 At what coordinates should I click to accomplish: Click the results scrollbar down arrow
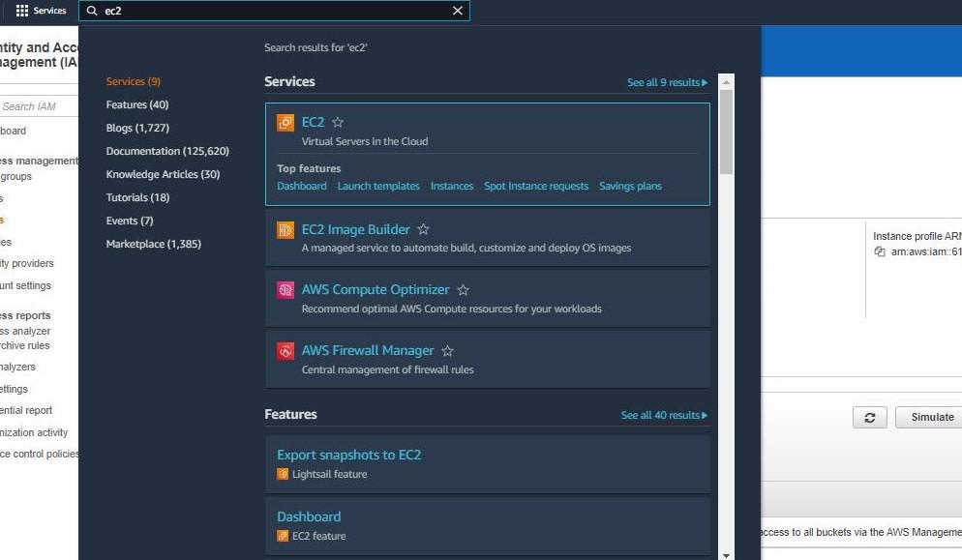click(727, 555)
